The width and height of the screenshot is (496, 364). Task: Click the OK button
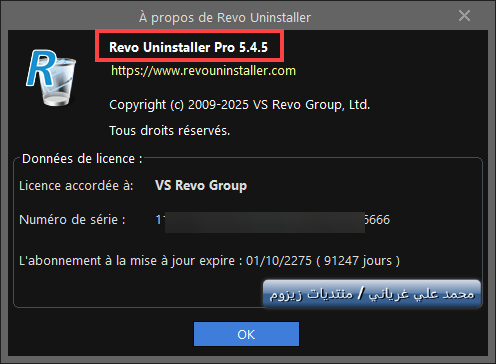click(246, 334)
